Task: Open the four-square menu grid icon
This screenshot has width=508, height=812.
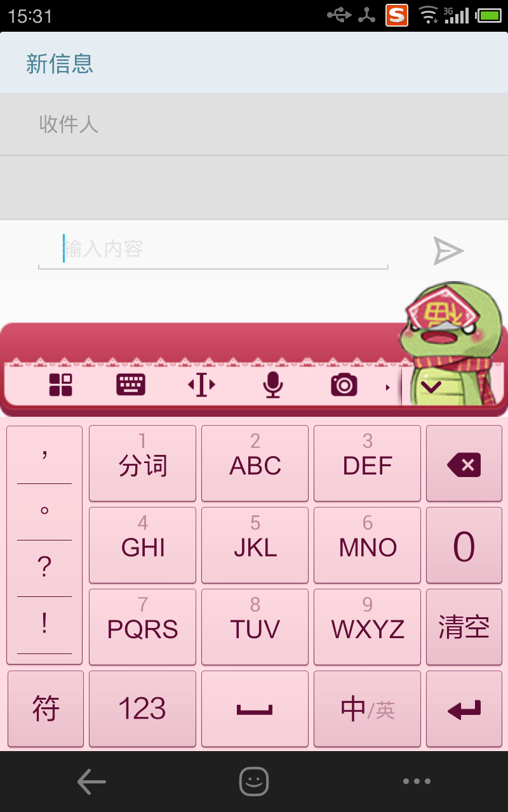Action: point(61,384)
